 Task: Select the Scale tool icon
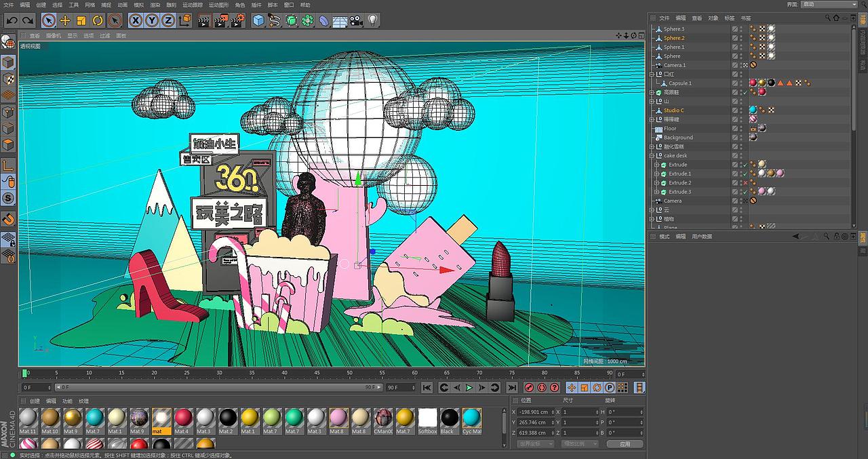(81, 20)
